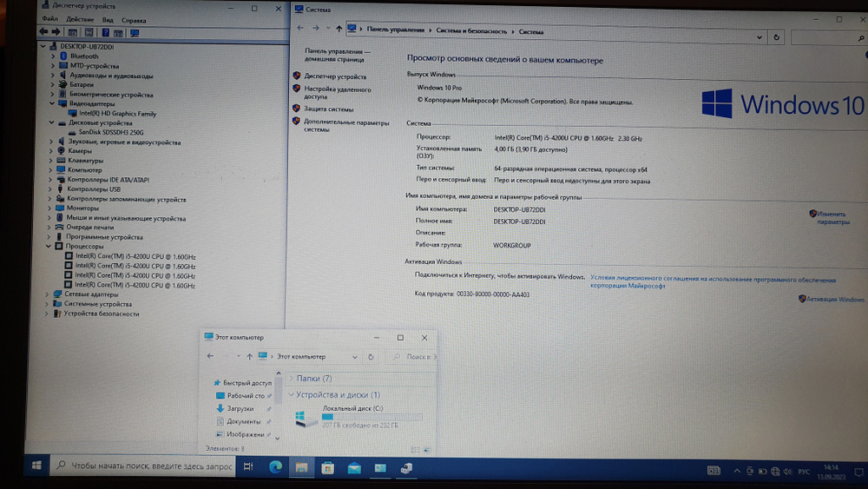868x489 pixels.
Task: Click Активация Windows link
Action: (835, 299)
